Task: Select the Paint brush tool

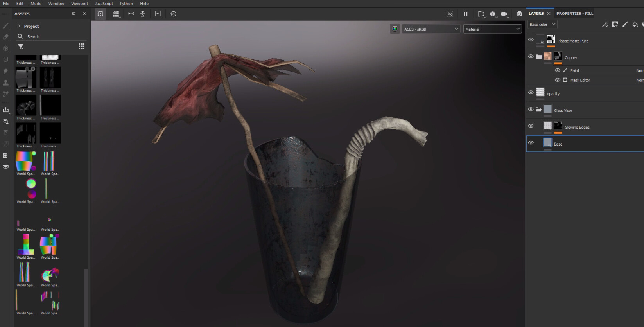Action: [x=5, y=26]
